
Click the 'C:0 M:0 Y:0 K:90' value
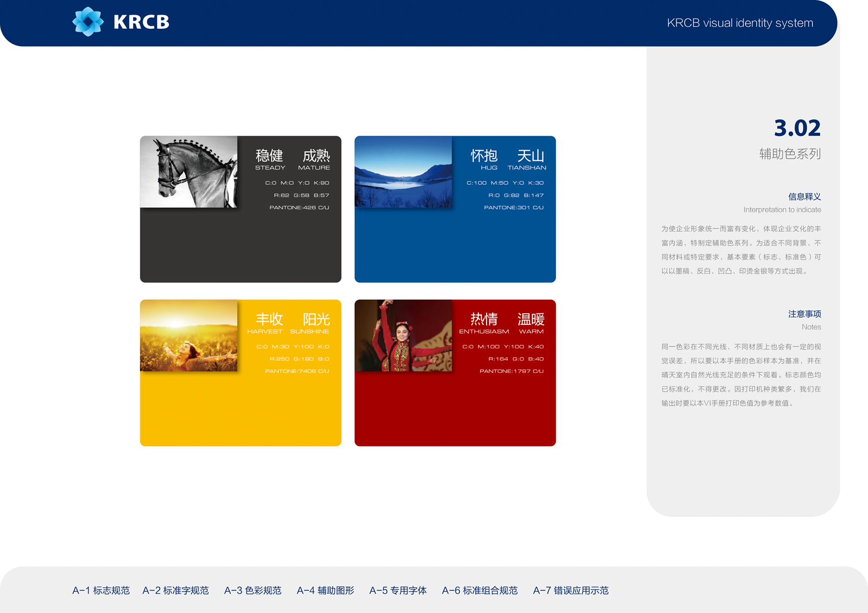tap(297, 183)
